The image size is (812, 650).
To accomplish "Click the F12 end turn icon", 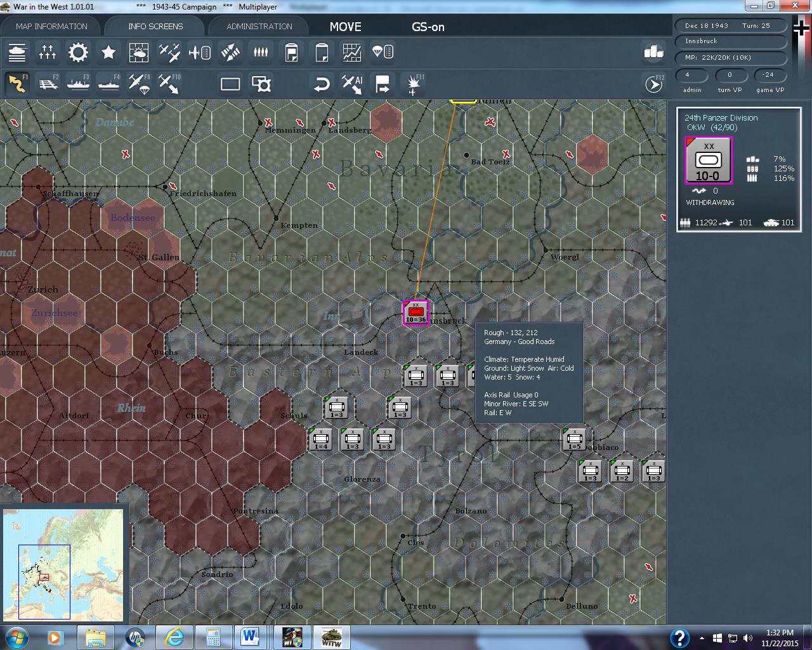I will (654, 84).
